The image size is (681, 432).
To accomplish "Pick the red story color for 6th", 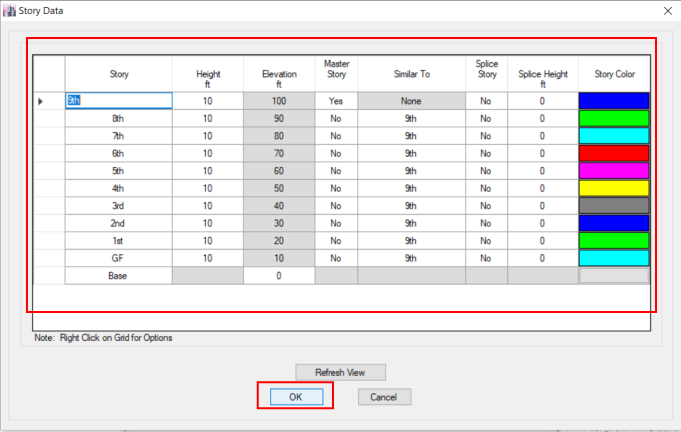I will pyautogui.click(x=614, y=153).
